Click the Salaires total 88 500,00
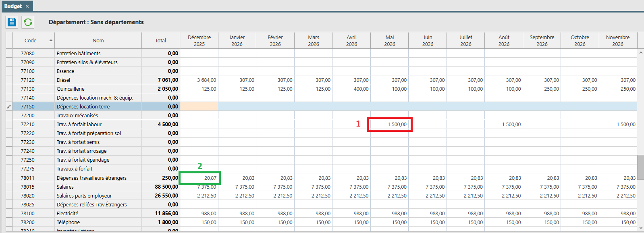The width and height of the screenshot is (644, 233). (166, 187)
